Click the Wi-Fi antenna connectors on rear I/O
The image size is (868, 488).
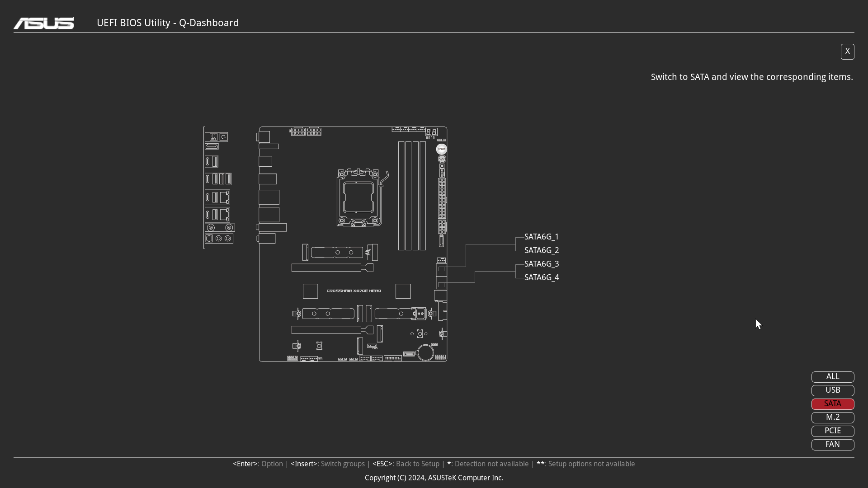tap(220, 228)
